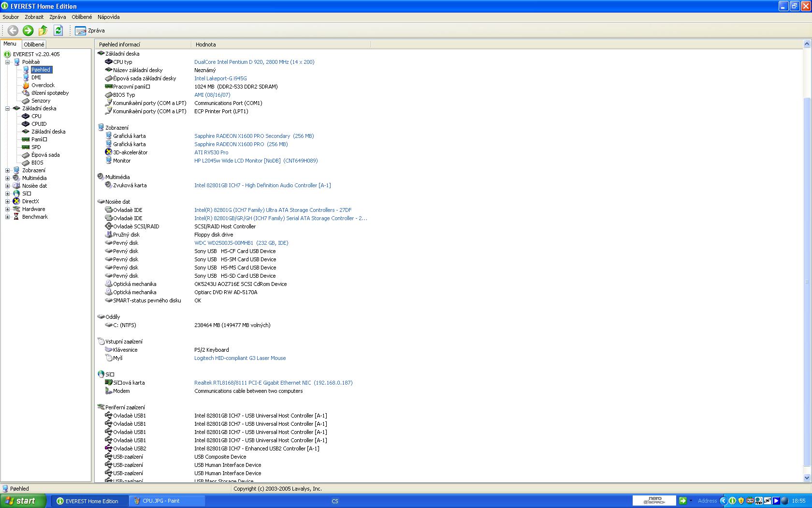Select the SPD memory module icon

tap(26, 147)
